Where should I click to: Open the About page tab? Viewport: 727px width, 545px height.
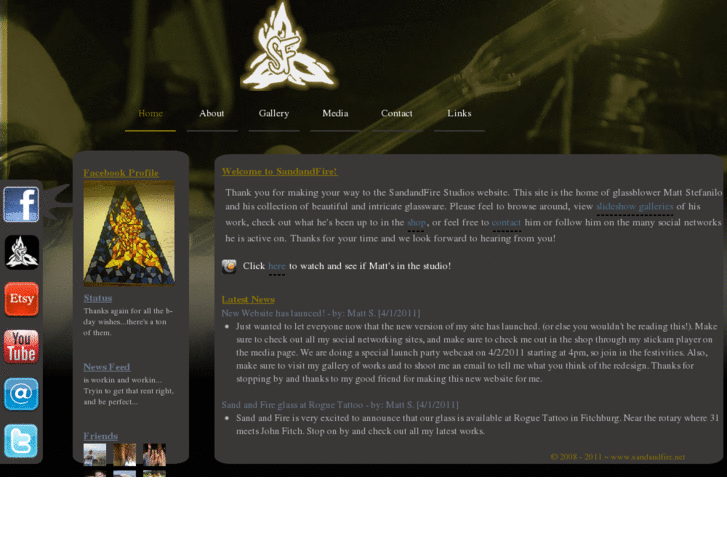coord(212,114)
